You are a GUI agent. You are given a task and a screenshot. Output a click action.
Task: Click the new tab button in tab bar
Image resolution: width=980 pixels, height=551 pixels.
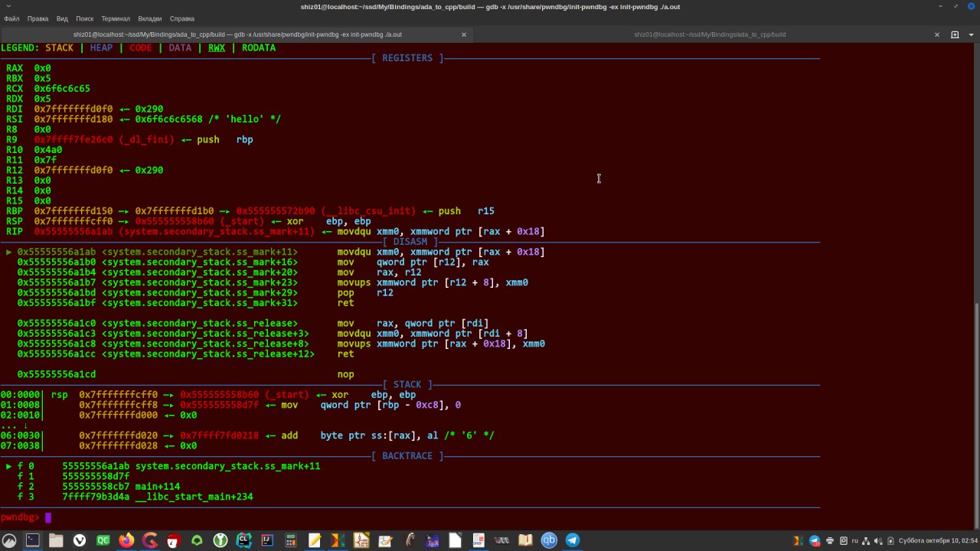954,34
